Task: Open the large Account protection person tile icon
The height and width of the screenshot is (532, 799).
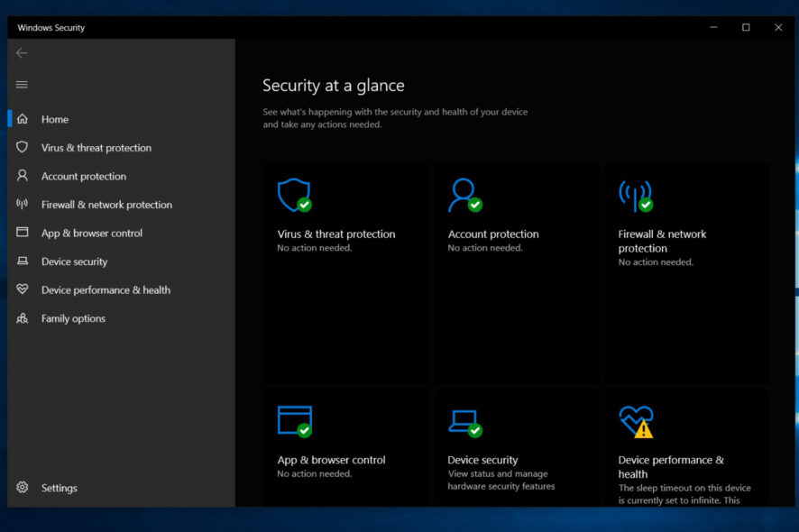Action: [464, 195]
